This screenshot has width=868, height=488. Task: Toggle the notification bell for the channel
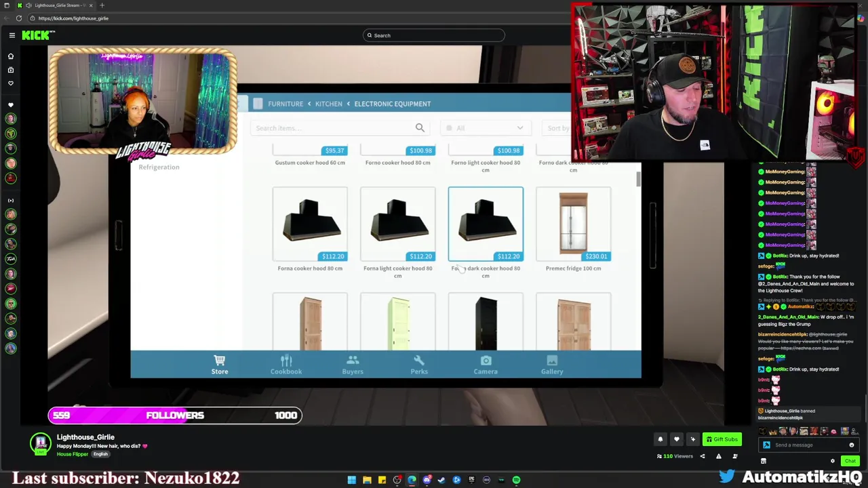(x=660, y=439)
